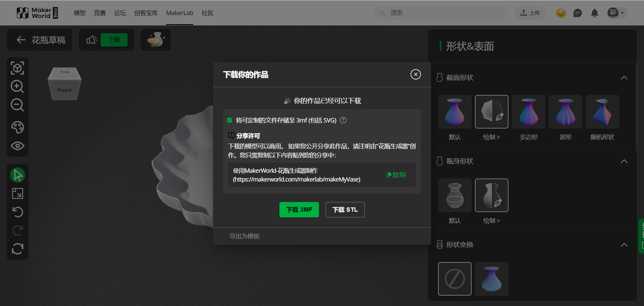Click the megaphone share icon

tap(91, 40)
